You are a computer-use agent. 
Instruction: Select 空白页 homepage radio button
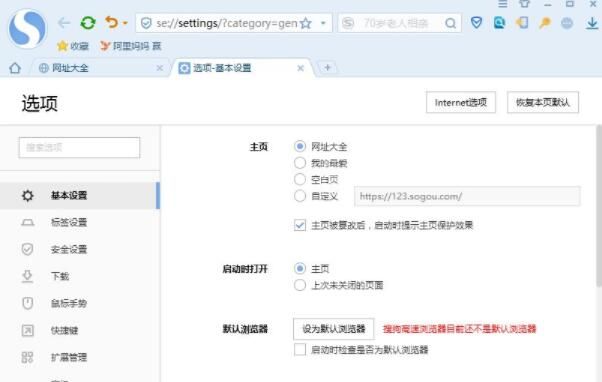(300, 179)
